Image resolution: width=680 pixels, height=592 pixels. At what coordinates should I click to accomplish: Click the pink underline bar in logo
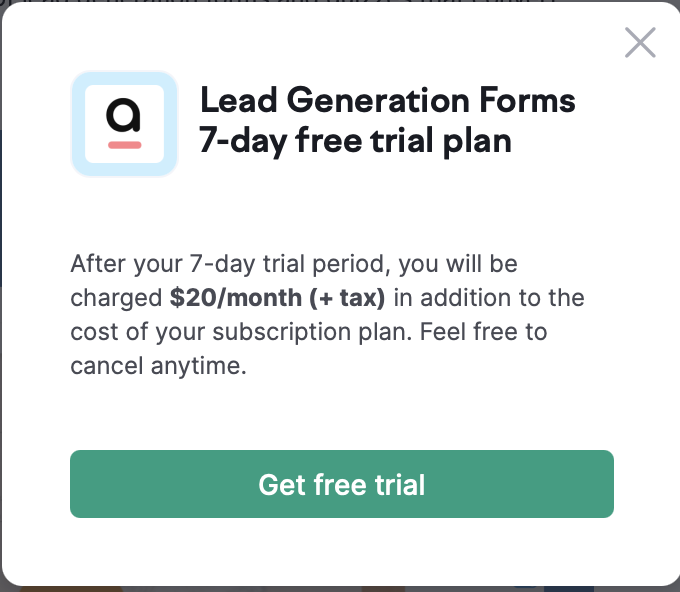(x=124, y=145)
